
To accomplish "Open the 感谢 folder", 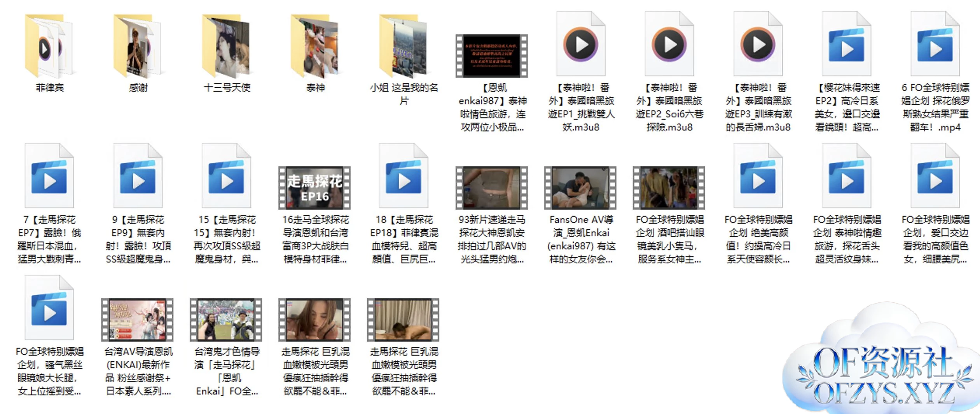I will tap(138, 46).
